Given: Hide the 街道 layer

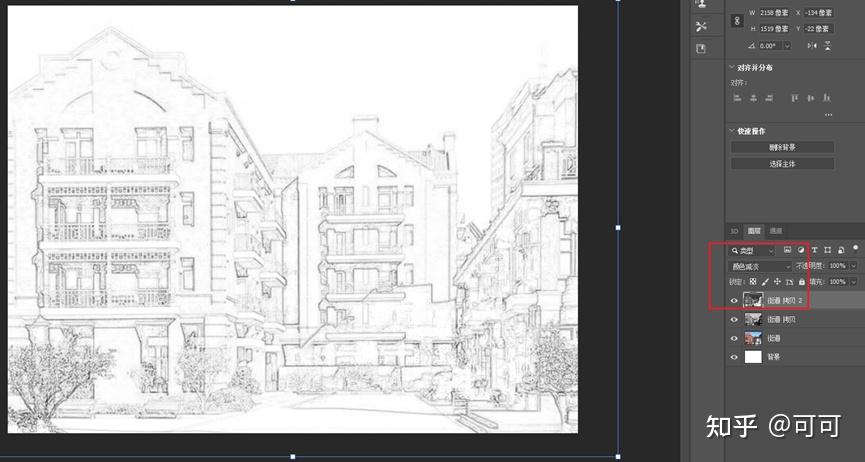Looking at the screenshot, I should click(x=734, y=338).
